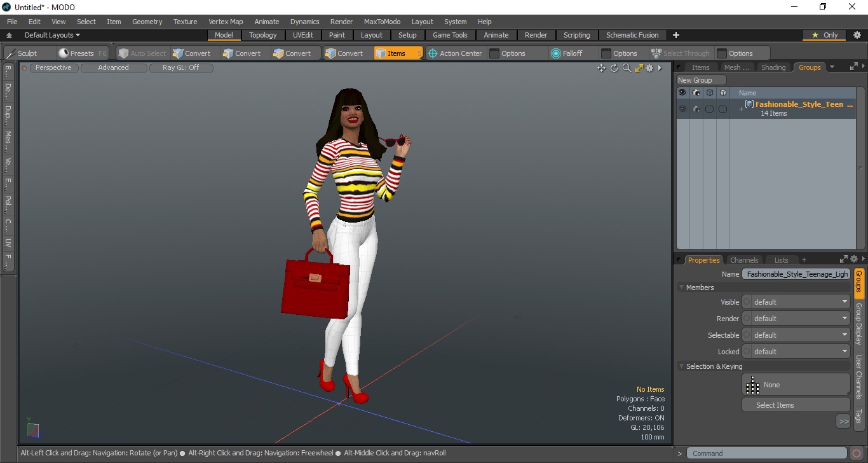
Task: Click the Name field in Properties
Action: tap(796, 274)
